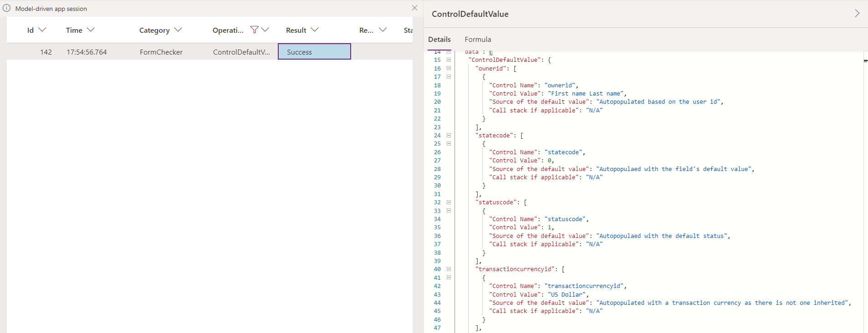Viewport: 868px width, 333px height.
Task: Collapse the ControlDefaultValue panel with right chevron
Action: [x=857, y=13]
